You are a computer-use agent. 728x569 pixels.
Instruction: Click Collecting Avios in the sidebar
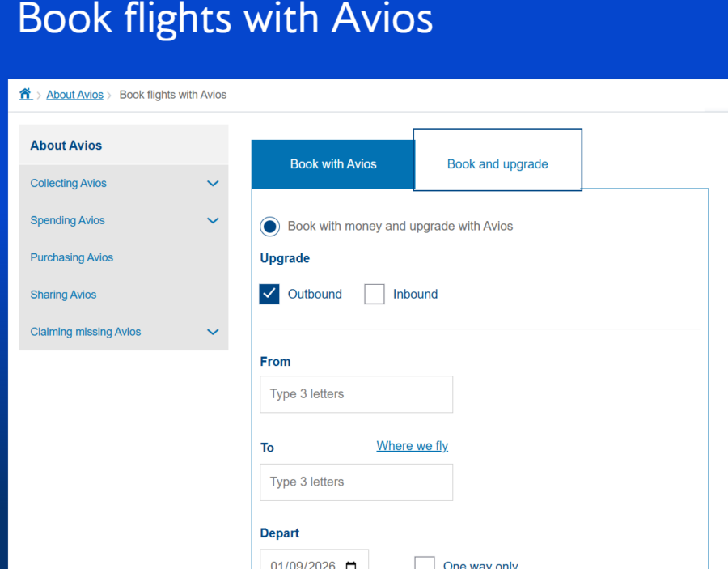point(68,183)
